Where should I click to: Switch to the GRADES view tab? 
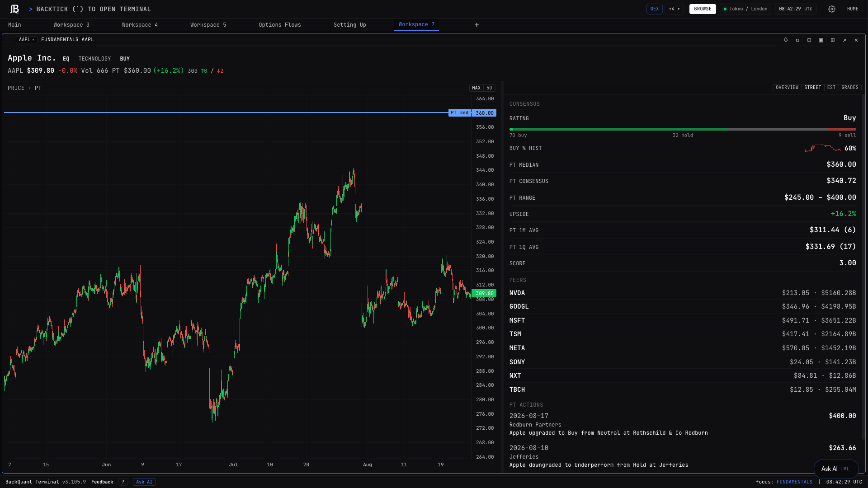pos(850,88)
